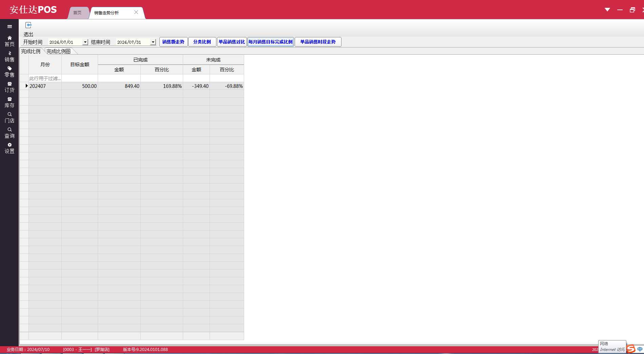
Task: Go to 首页 in the sidebar
Action: pyautogui.click(x=9, y=41)
